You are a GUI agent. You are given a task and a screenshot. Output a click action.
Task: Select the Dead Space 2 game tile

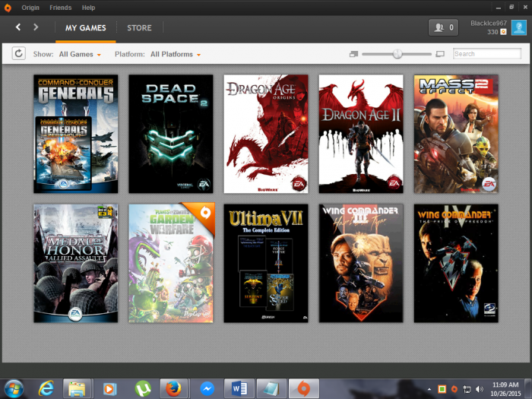click(x=171, y=134)
